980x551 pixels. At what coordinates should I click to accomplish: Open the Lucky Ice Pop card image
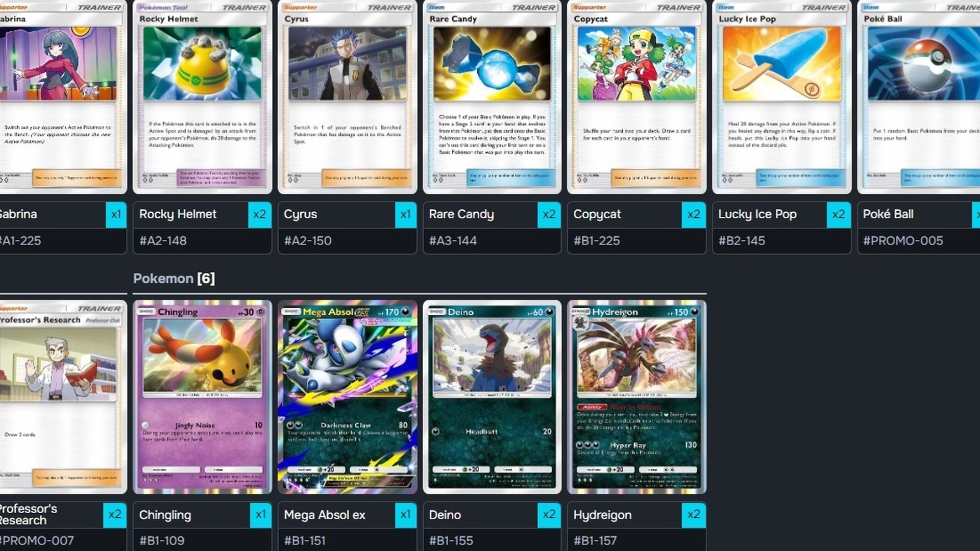click(x=781, y=96)
